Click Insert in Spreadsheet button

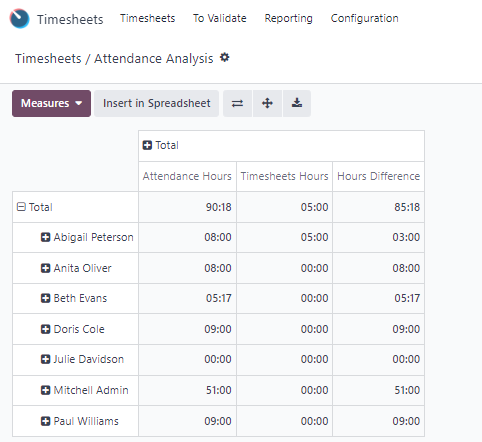point(156,103)
